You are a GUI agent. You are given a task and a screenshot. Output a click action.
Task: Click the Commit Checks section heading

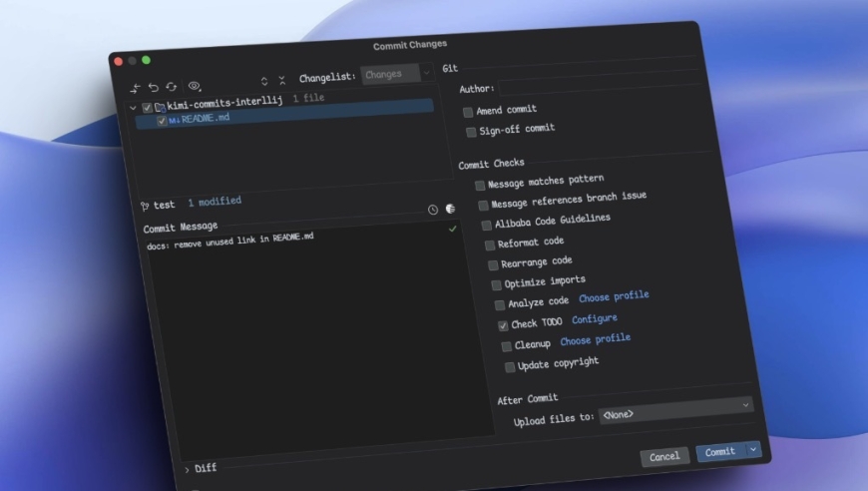pyautogui.click(x=491, y=164)
